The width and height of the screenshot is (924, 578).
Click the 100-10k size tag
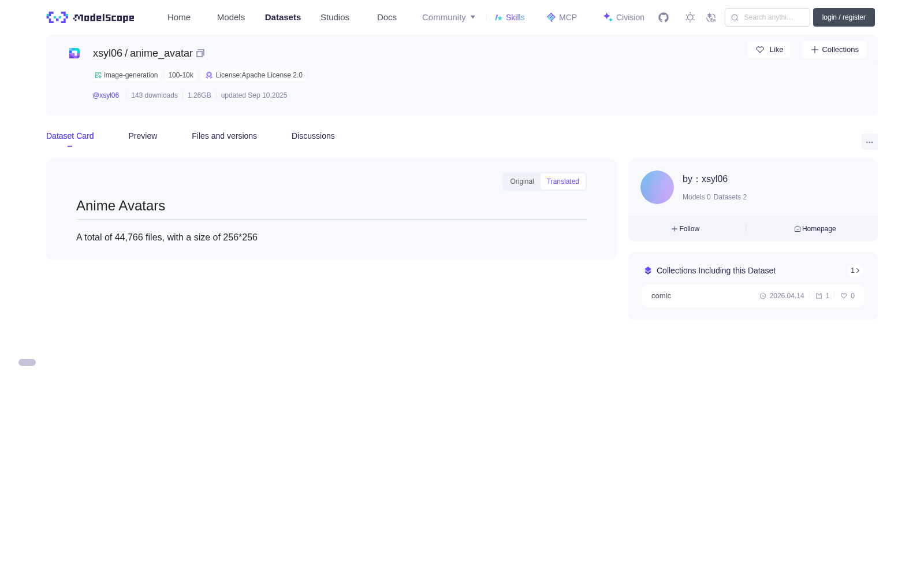tap(181, 75)
